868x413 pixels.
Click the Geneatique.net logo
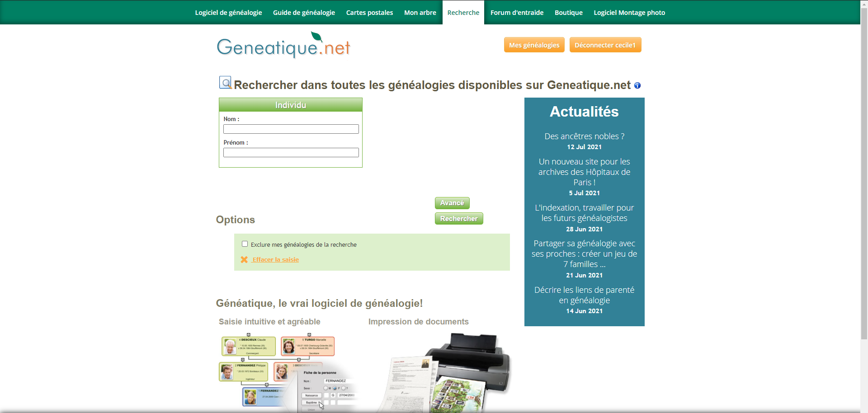pyautogui.click(x=283, y=45)
